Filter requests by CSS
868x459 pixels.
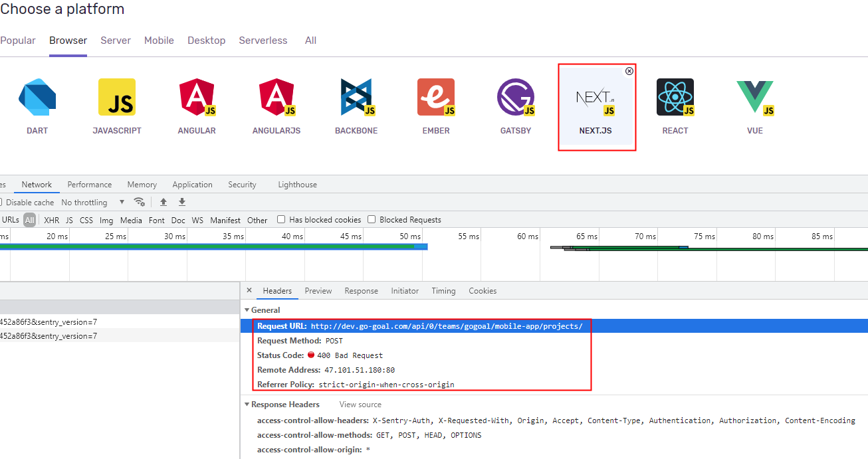86,220
